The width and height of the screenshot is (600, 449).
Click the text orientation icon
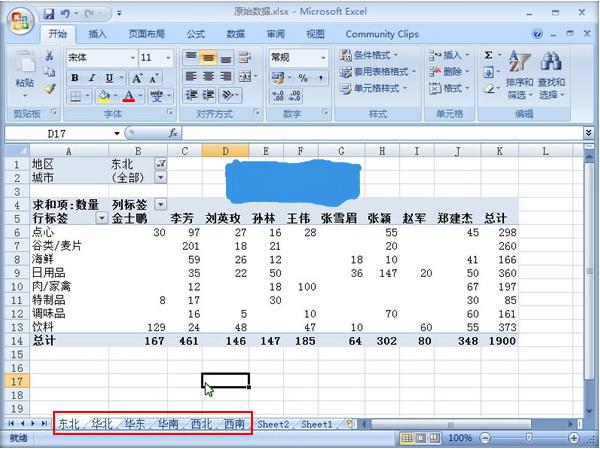(x=228, y=95)
